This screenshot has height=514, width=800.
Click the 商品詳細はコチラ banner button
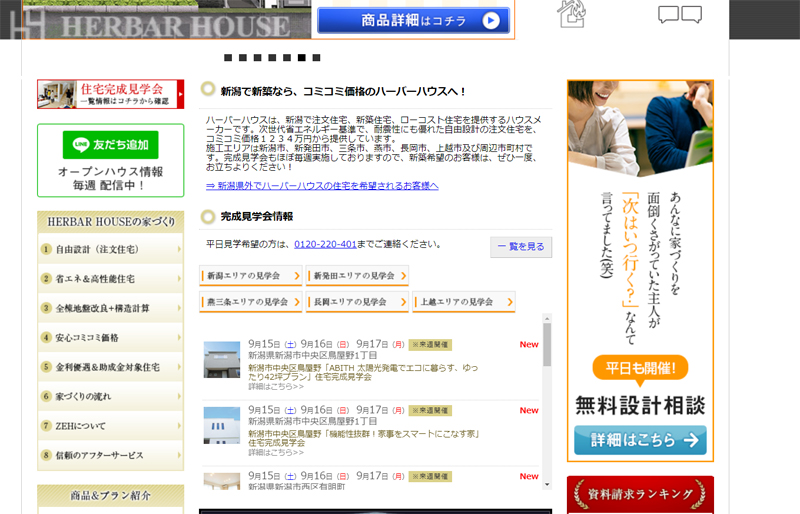pos(413,20)
